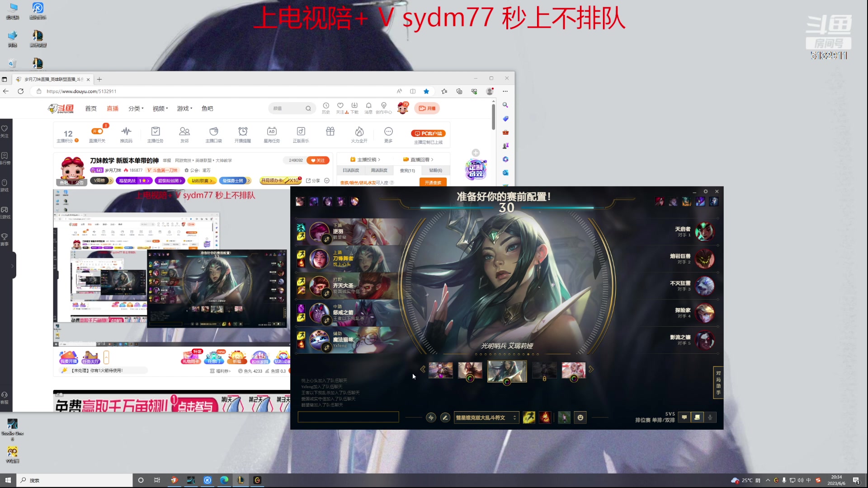The height and width of the screenshot is (488, 868).
Task: Mute the microphone in the lobby
Action: click(x=710, y=417)
